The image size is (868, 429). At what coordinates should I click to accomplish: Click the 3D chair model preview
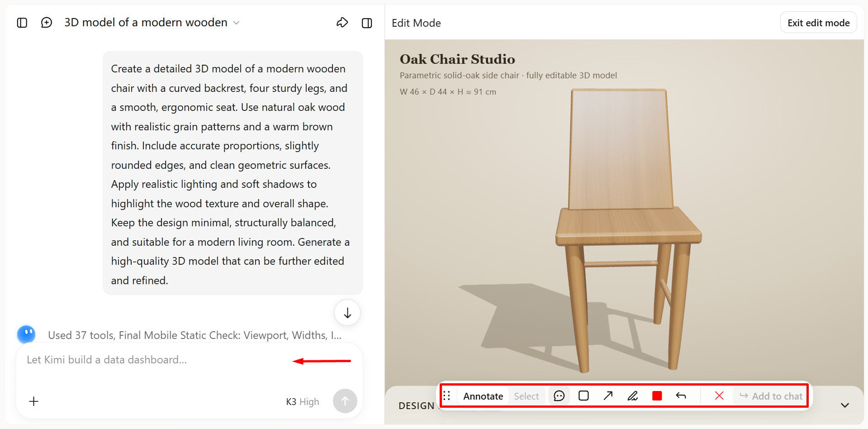pos(629,231)
